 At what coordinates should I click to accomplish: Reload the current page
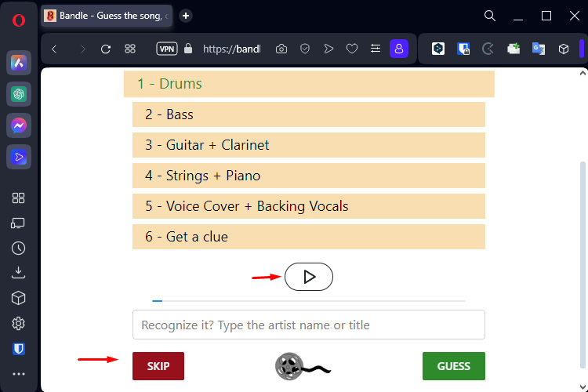click(106, 49)
